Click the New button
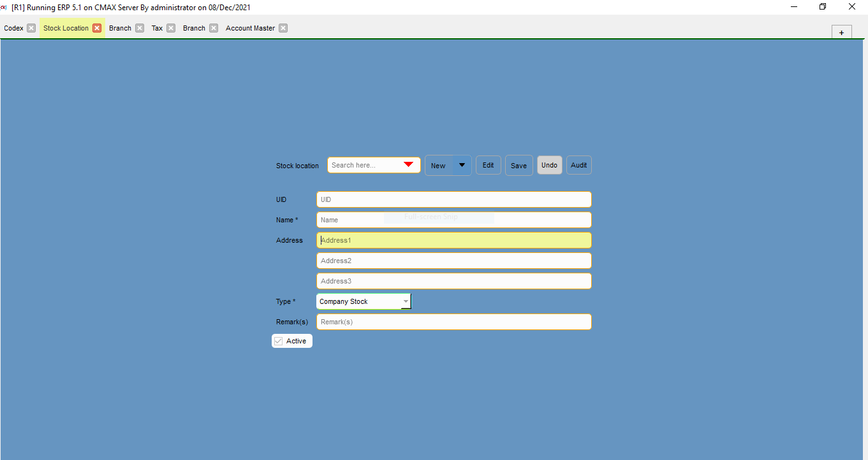 (439, 166)
